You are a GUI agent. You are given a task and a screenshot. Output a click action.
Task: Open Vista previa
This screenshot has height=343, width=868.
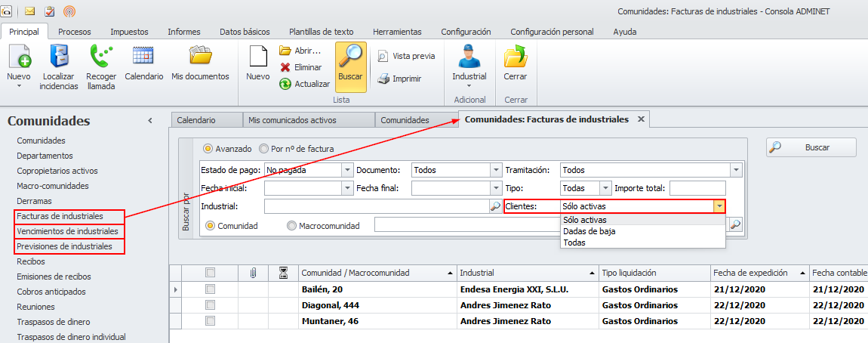(406, 56)
